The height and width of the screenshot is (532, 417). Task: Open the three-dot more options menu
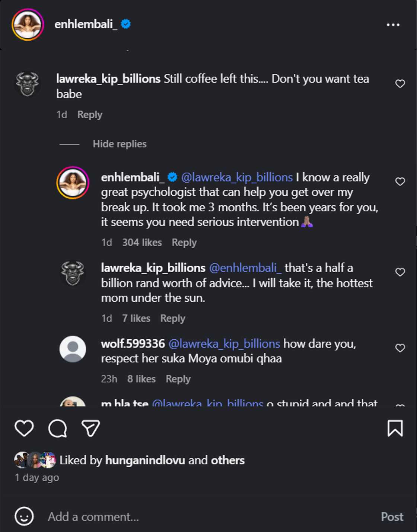(393, 25)
